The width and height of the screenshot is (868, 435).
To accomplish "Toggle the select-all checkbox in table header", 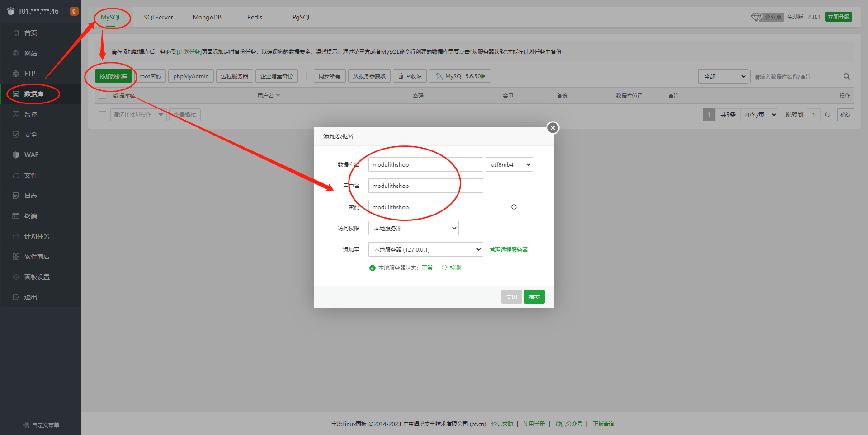I will [103, 95].
